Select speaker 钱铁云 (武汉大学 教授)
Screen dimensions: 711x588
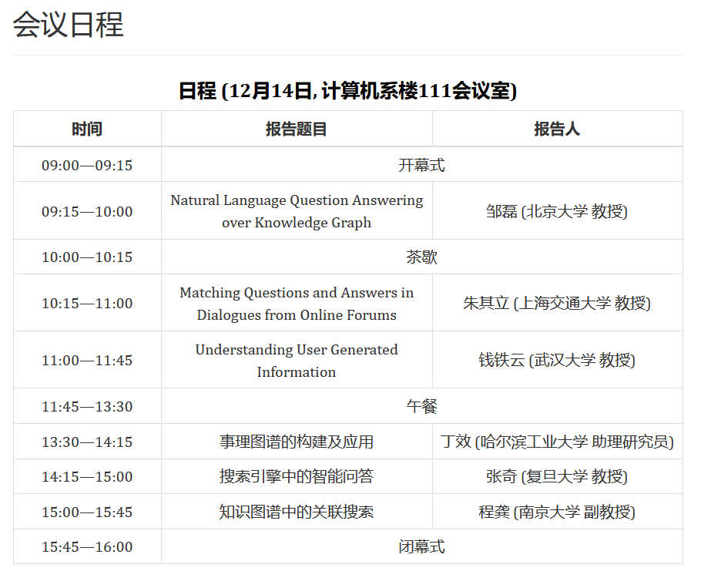point(557,360)
